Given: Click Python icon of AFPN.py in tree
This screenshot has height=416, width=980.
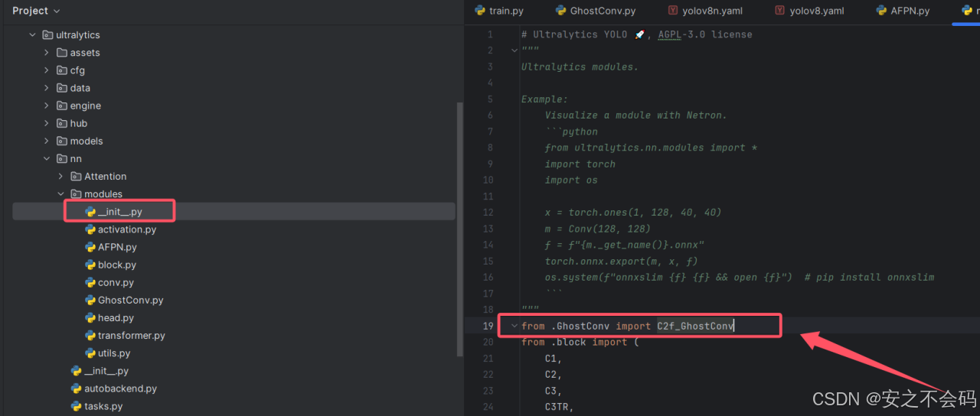Looking at the screenshot, I should point(90,247).
